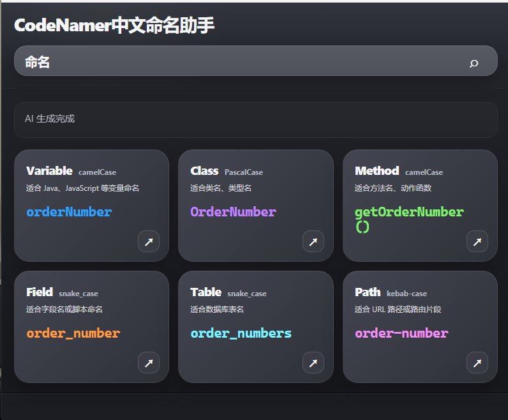508x420 pixels.
Task: Click the arrow icon in Variable card
Action: point(149,241)
